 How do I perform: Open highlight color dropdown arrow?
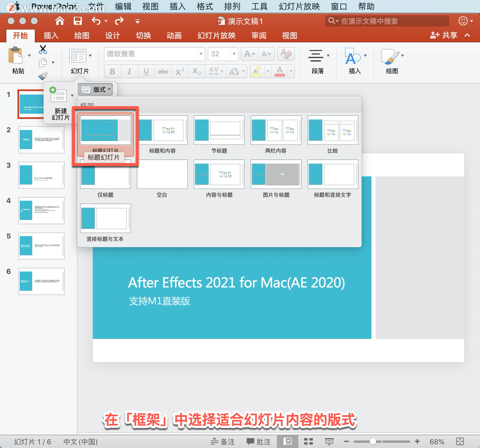click(x=268, y=71)
